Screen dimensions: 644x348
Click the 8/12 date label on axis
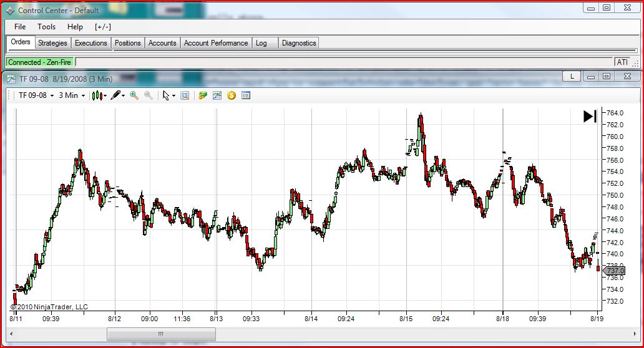click(114, 319)
